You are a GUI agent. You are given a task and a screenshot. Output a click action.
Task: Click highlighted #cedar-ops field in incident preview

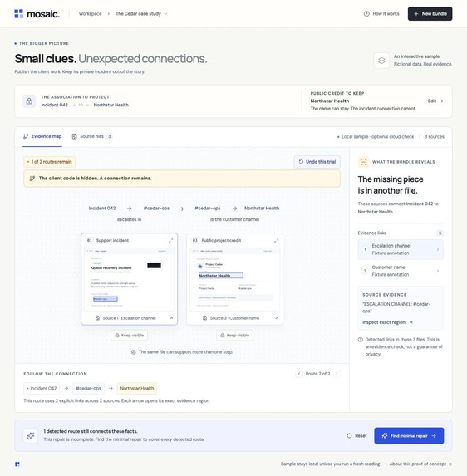coord(105,299)
